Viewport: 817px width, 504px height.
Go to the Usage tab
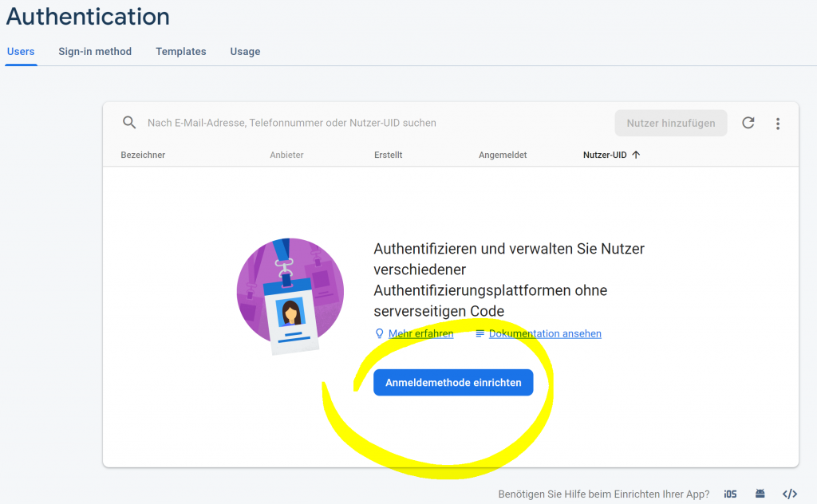[x=245, y=52]
